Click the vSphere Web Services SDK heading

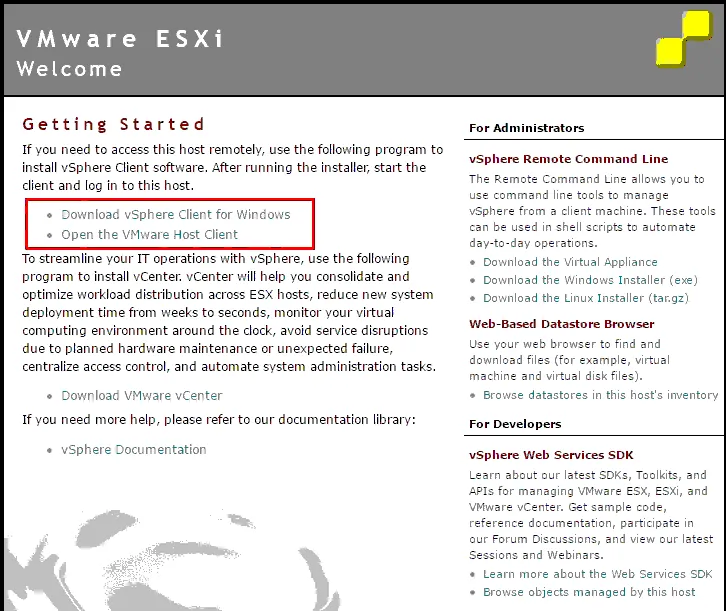tap(551, 455)
